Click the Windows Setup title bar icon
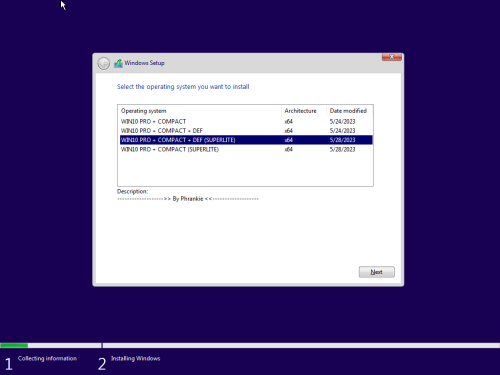 118,63
